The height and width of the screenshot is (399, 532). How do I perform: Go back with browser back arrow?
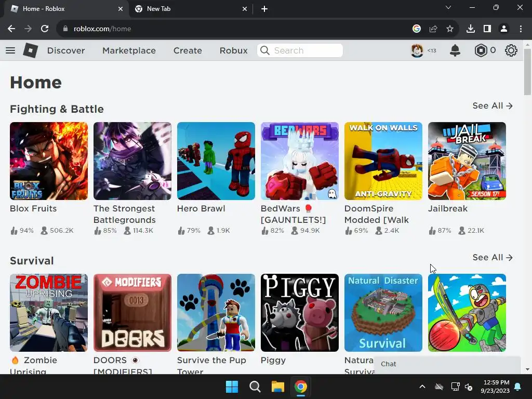(x=11, y=29)
